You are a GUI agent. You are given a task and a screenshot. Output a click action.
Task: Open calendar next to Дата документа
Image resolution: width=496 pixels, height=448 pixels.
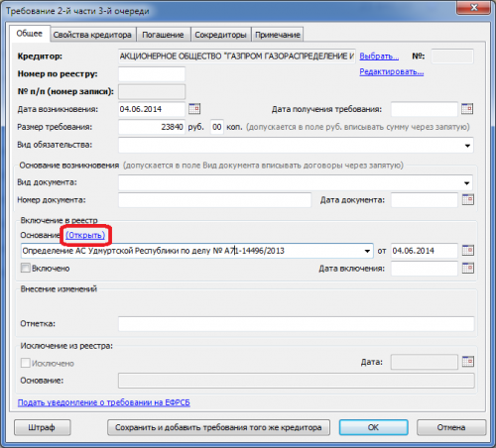click(x=468, y=199)
